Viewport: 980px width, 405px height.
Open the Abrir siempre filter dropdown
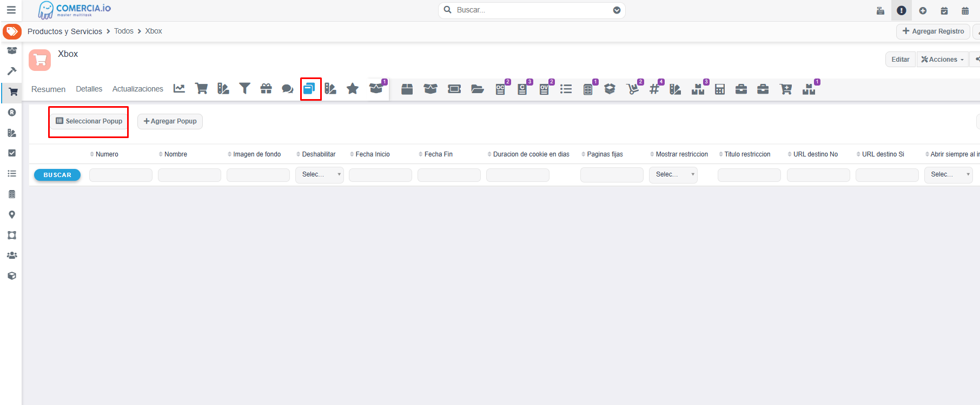tap(949, 174)
